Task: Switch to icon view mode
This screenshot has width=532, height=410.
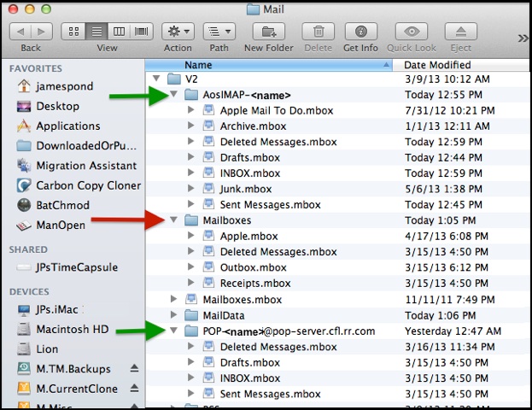Action: 73,32
